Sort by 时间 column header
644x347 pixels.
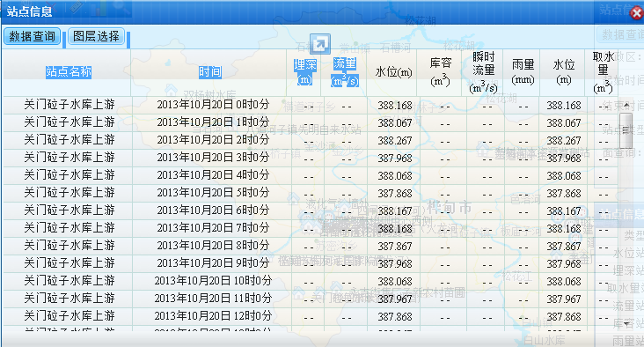[x=210, y=72]
